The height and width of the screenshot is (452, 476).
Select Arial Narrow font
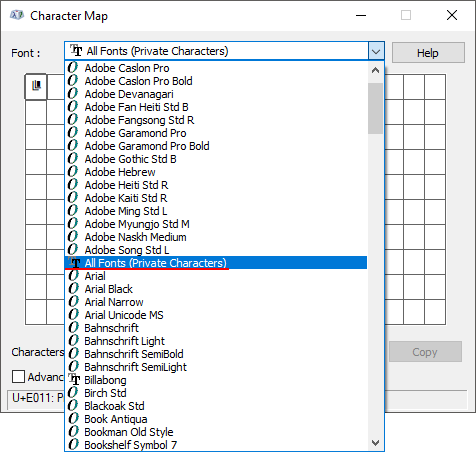point(216,302)
